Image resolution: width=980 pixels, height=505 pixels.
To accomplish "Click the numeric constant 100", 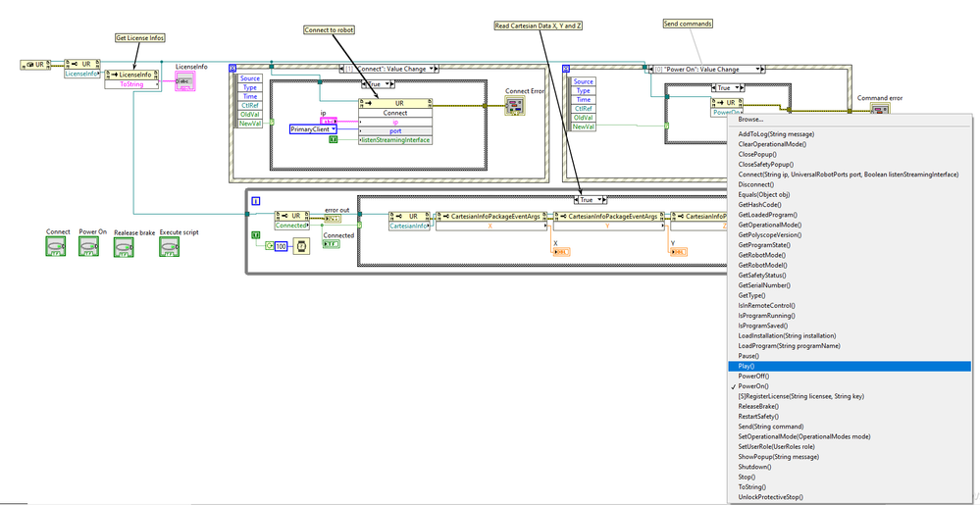I will [280, 246].
